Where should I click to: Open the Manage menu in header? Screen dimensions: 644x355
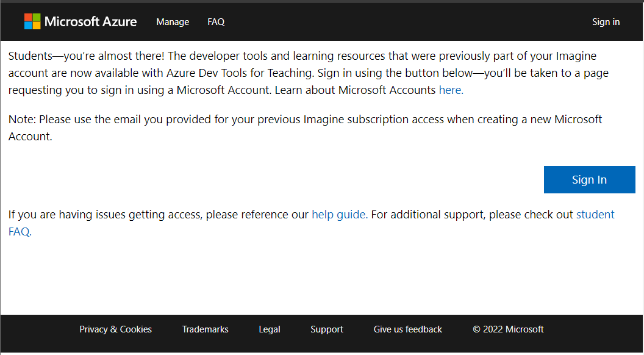[173, 22]
